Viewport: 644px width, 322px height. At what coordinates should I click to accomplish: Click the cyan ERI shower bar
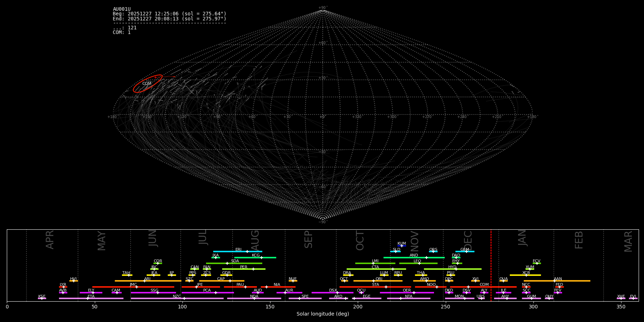coord(238,252)
